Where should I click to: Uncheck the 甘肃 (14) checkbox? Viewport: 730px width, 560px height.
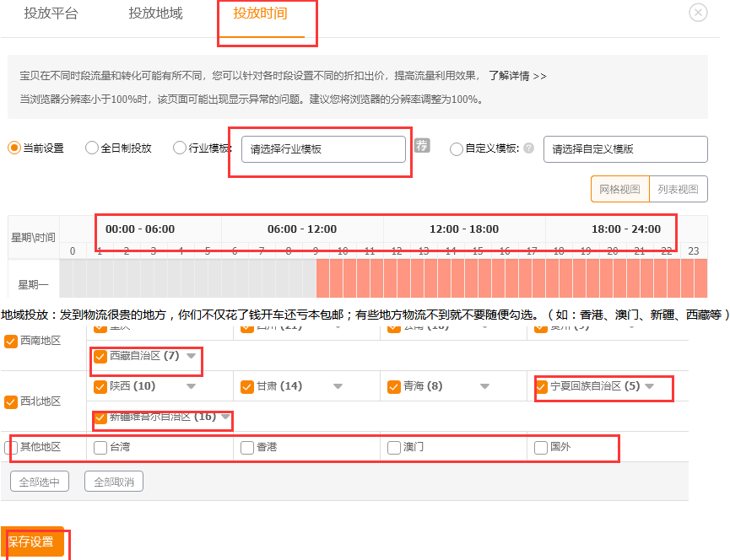(x=246, y=386)
